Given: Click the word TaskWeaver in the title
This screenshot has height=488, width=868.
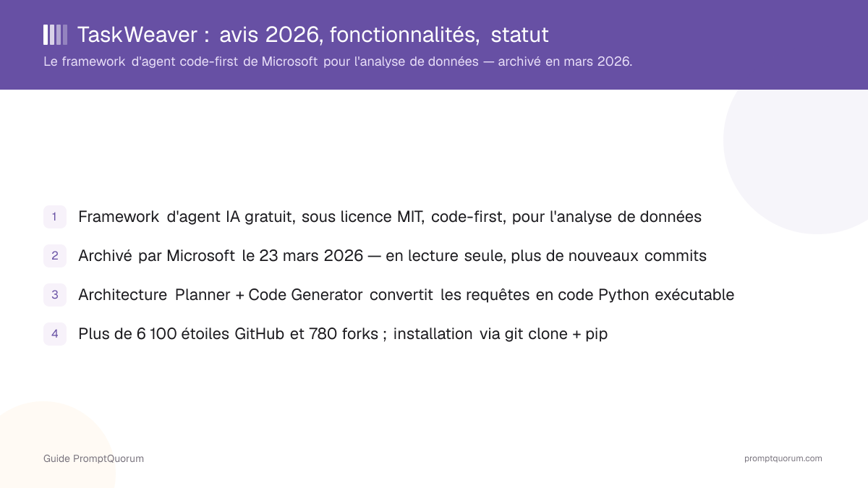Looking at the screenshot, I should tap(137, 35).
